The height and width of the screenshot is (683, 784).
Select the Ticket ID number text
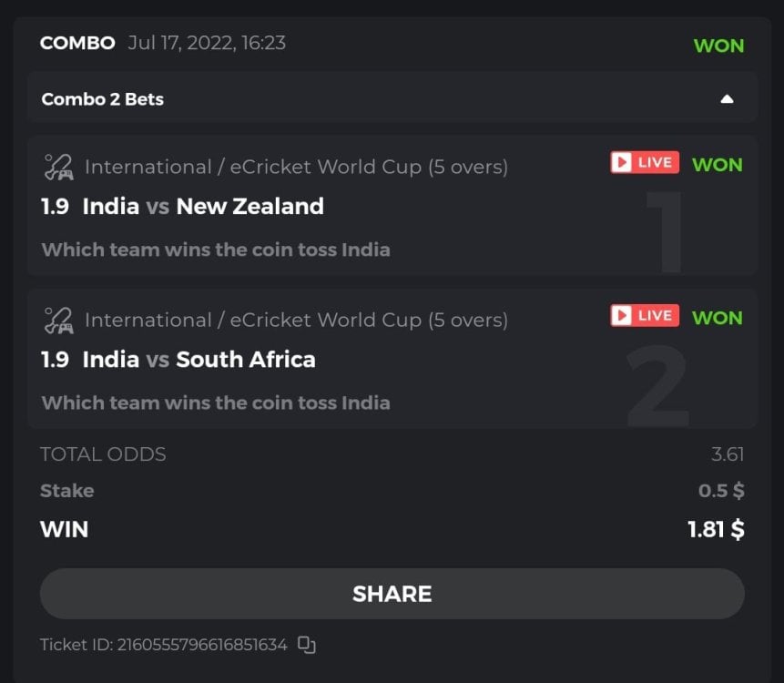(201, 645)
